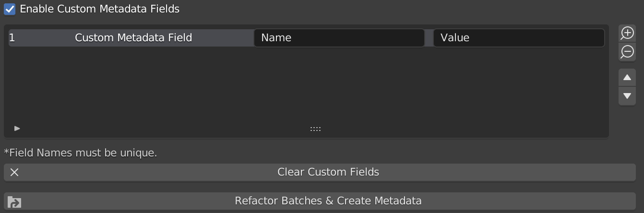Click the Name input field
This screenshot has height=213, width=644.
(339, 38)
